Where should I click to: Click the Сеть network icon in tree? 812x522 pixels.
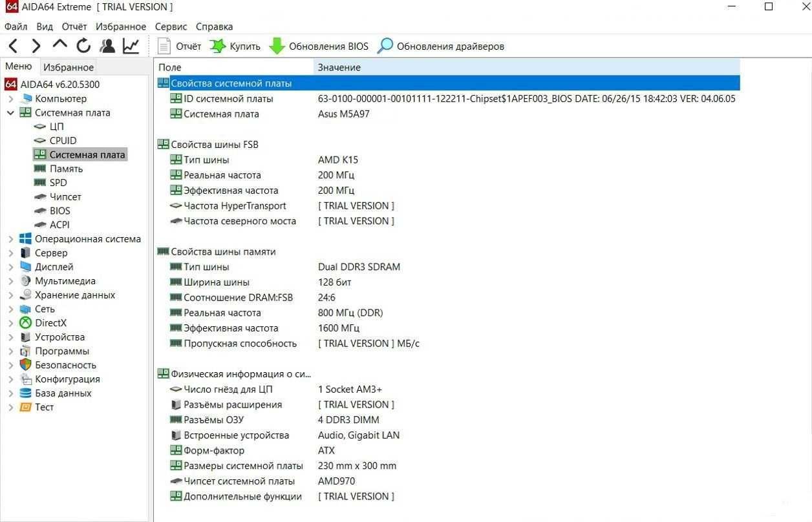25,309
